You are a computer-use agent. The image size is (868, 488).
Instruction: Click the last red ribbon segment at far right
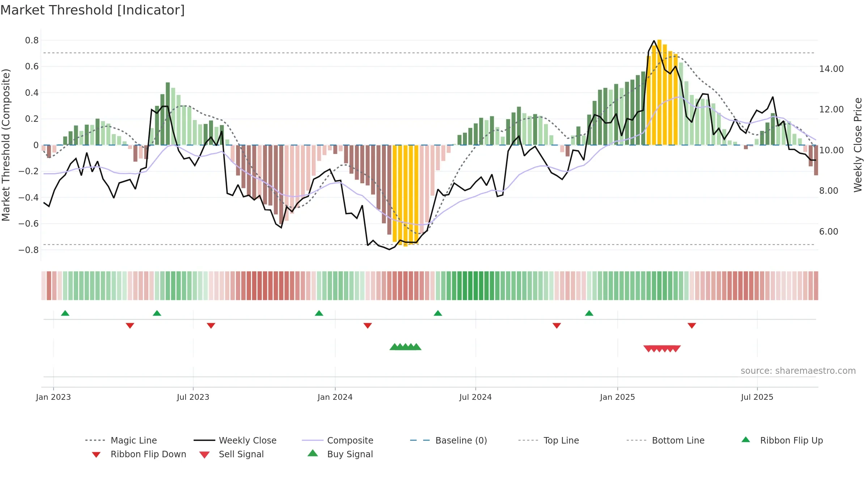pos(816,286)
